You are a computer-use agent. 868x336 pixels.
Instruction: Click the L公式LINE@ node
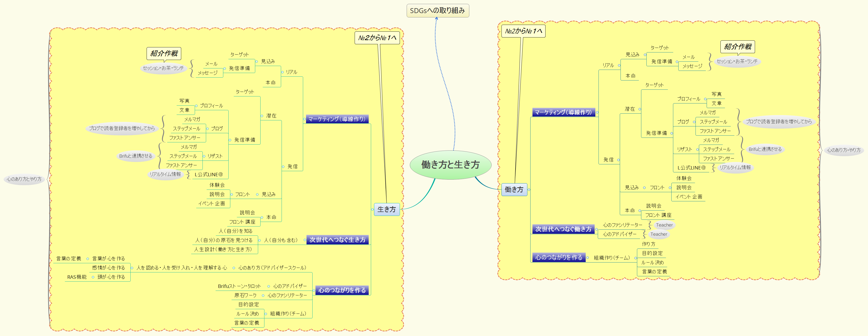[209, 174]
